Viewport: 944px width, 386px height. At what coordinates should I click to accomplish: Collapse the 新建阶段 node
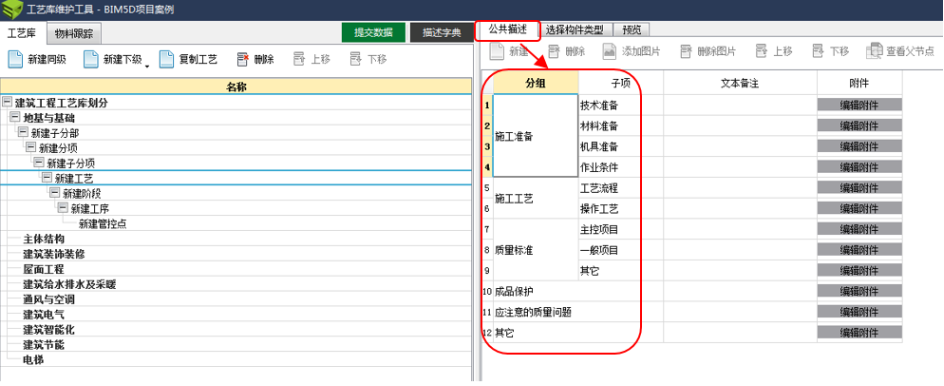coord(54,193)
